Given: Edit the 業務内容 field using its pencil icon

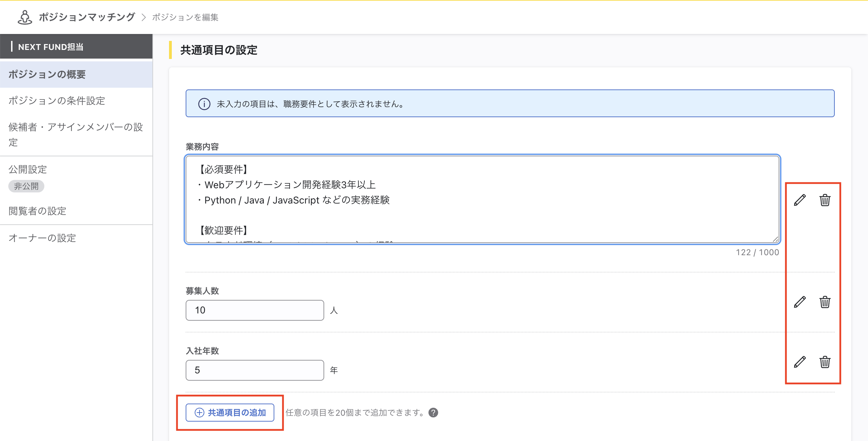Looking at the screenshot, I should click(800, 200).
